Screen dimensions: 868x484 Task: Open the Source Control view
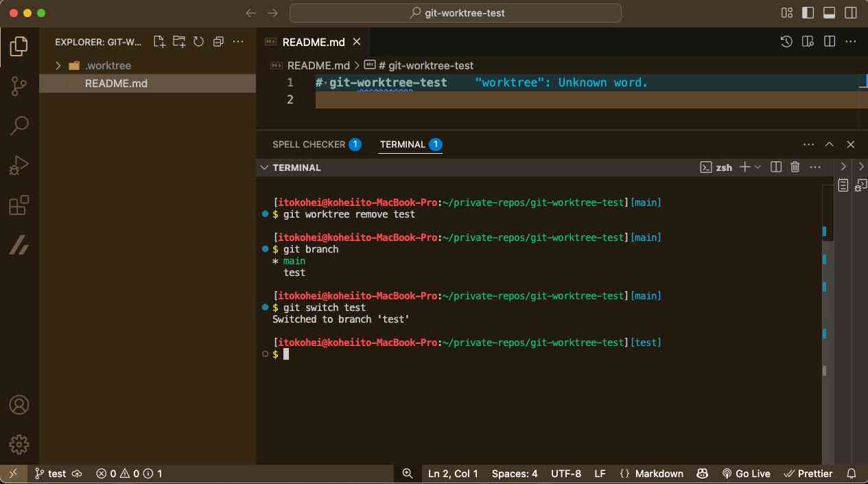[x=19, y=86]
